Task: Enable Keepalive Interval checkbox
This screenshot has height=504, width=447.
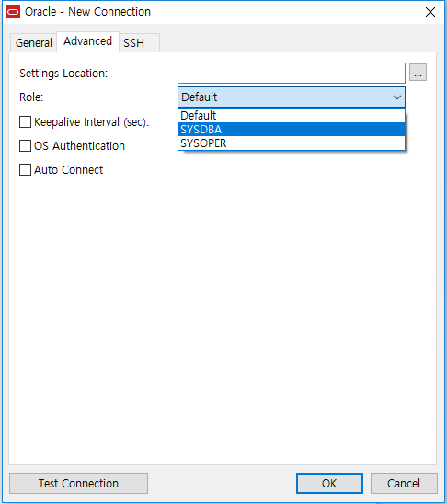Action: [25, 122]
